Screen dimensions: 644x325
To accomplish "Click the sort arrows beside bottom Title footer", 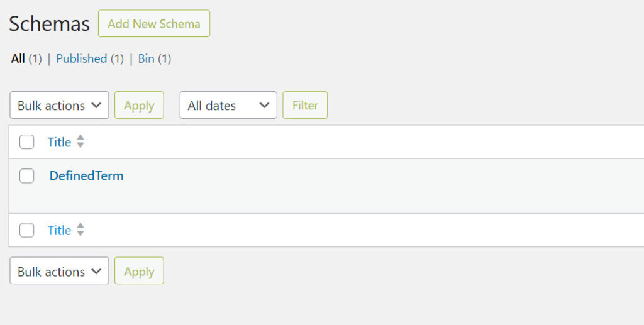I will pos(80,231).
